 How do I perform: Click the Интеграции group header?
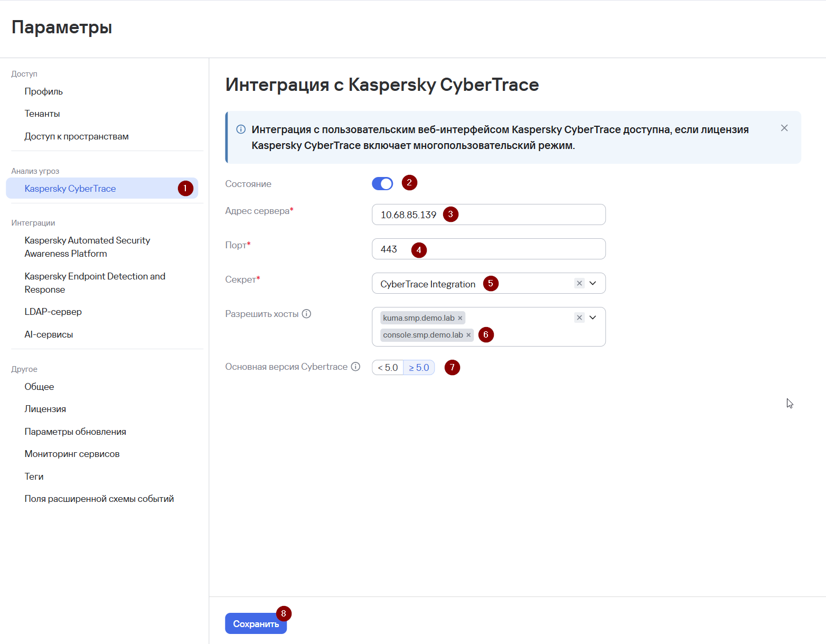[33, 223]
